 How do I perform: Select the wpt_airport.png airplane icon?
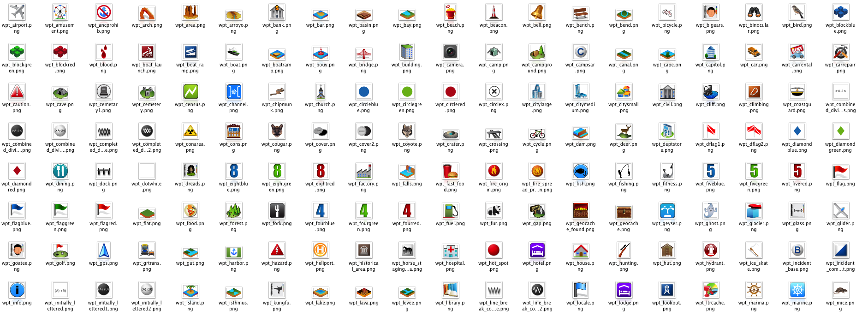[17, 12]
